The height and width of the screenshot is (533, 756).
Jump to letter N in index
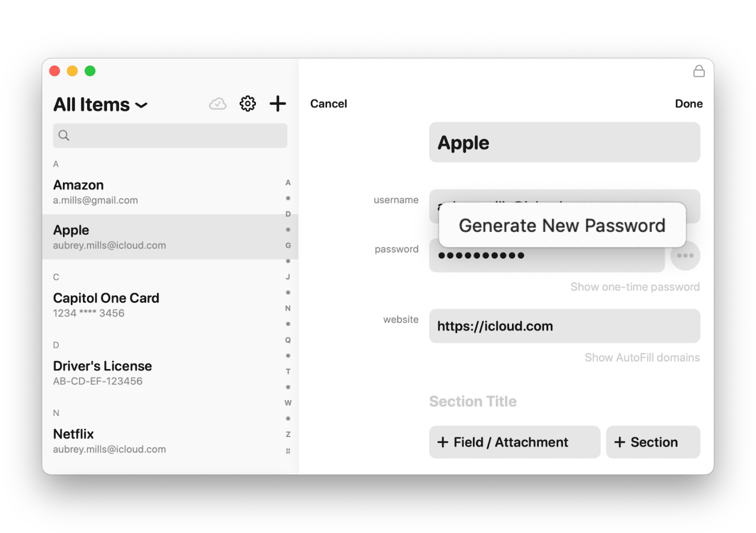[x=288, y=308]
